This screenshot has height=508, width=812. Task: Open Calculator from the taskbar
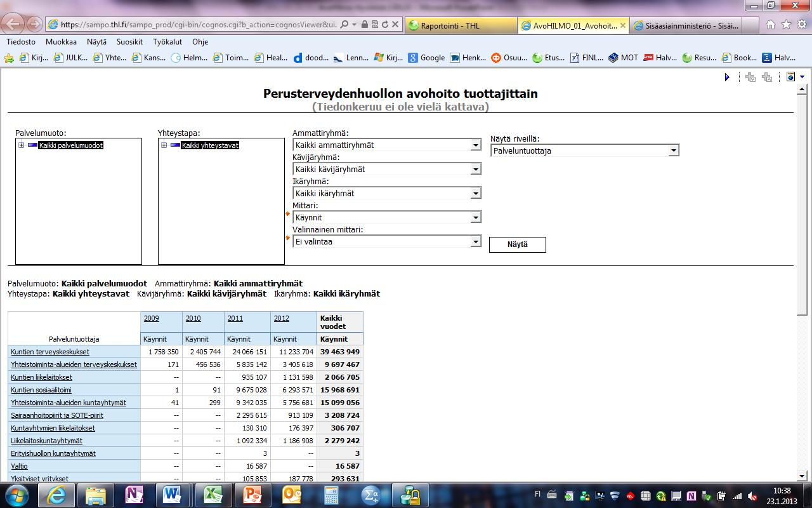click(x=331, y=495)
